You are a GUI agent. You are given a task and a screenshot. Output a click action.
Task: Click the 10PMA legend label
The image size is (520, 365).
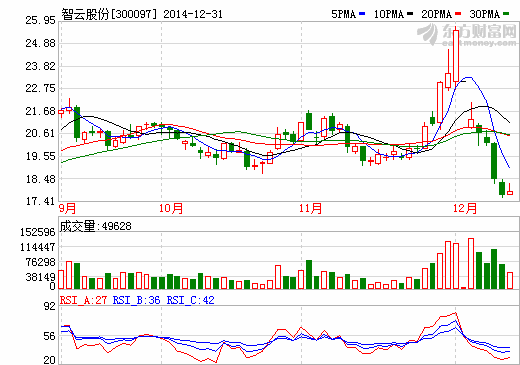389,14
